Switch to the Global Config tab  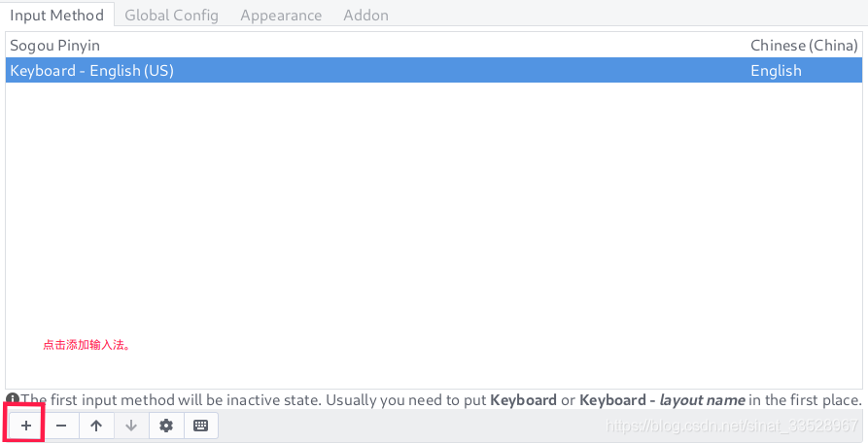tap(171, 15)
